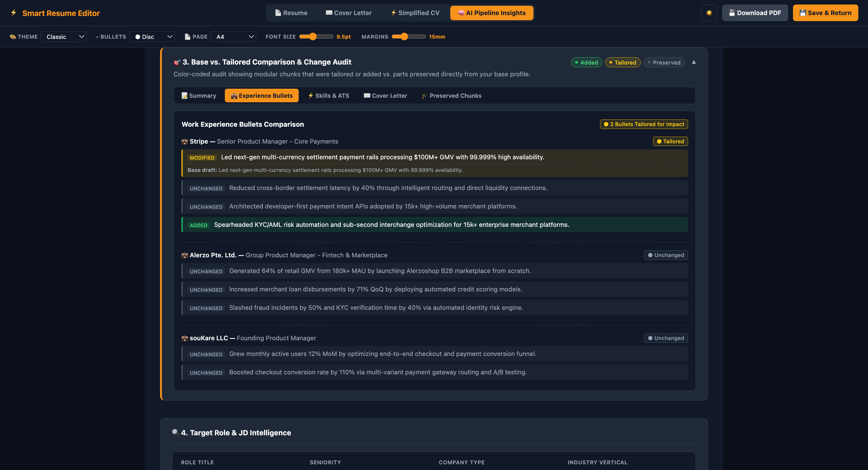Click the brain icon in AI Pipeline Insights tab

pyautogui.click(x=461, y=13)
